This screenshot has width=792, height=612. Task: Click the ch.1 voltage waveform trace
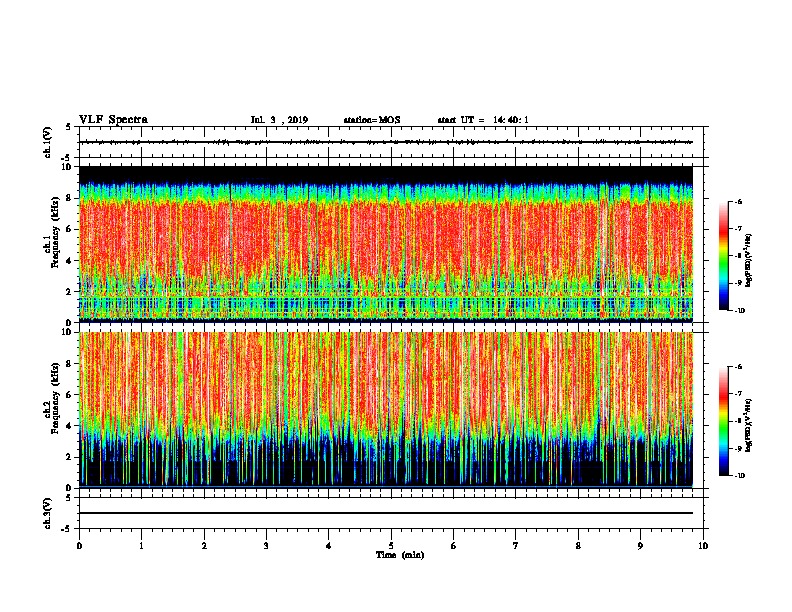(x=386, y=142)
